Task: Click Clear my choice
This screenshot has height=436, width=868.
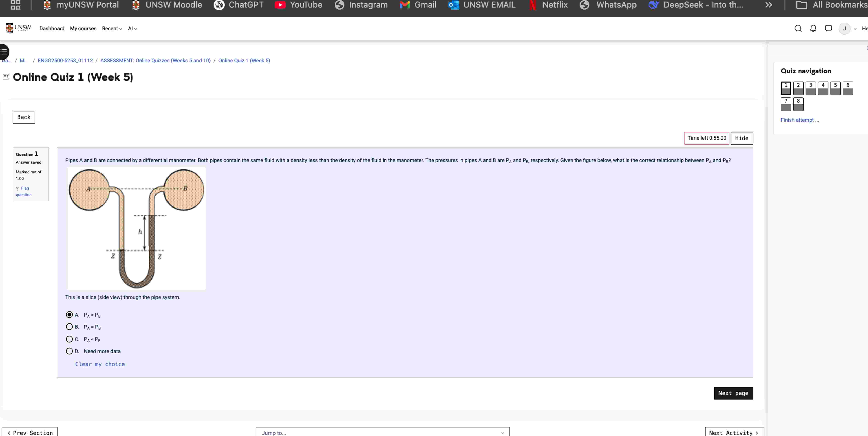Action: (x=100, y=364)
